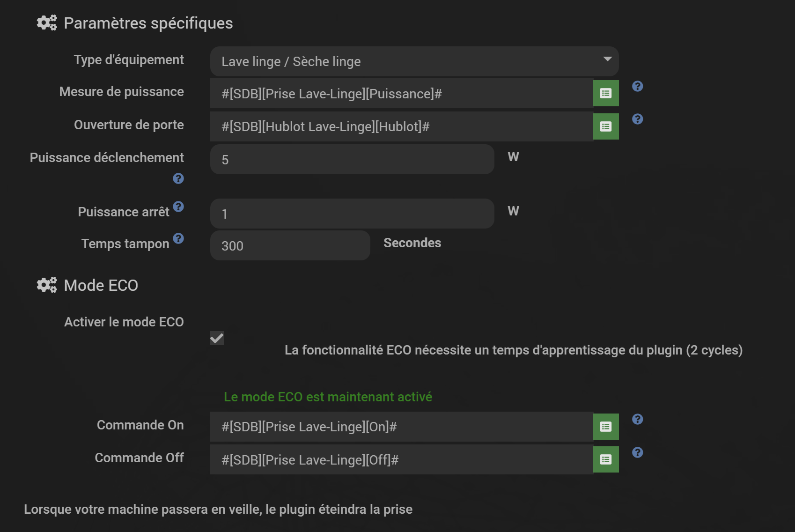
Task: Click the ECO learning-time notice text
Action: tap(514, 350)
